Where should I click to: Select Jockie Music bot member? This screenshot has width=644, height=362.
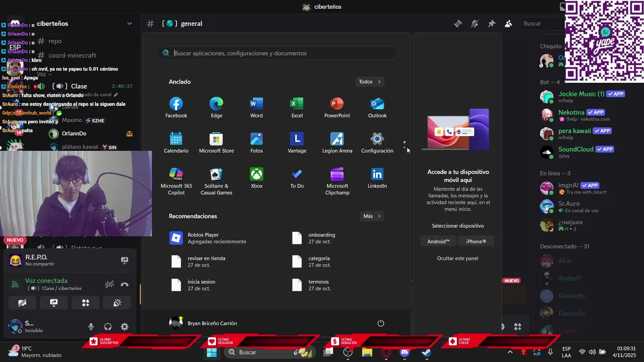click(x=584, y=97)
